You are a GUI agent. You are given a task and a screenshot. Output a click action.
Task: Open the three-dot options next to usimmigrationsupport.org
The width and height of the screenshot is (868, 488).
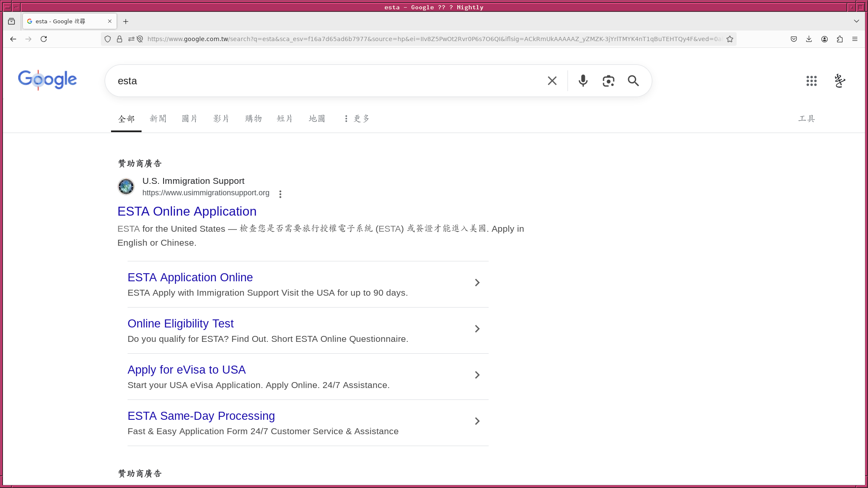pos(280,194)
